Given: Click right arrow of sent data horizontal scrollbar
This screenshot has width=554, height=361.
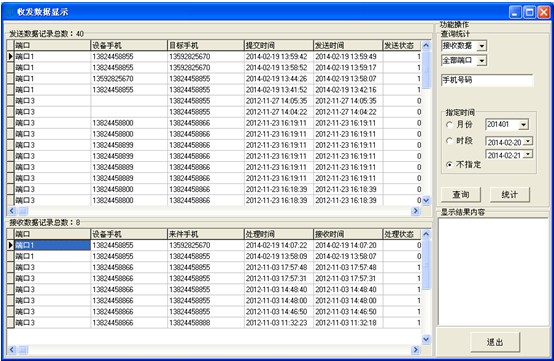Looking at the screenshot, I should coord(416,211).
